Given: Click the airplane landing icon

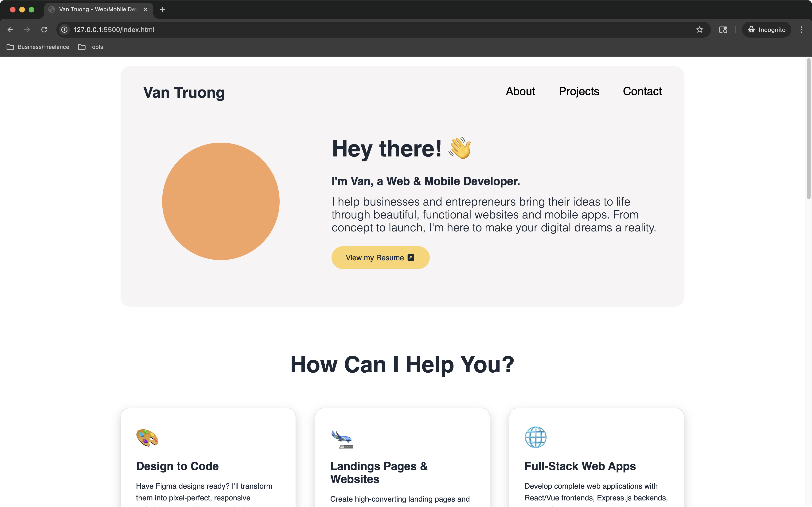Looking at the screenshot, I should [x=341, y=439].
